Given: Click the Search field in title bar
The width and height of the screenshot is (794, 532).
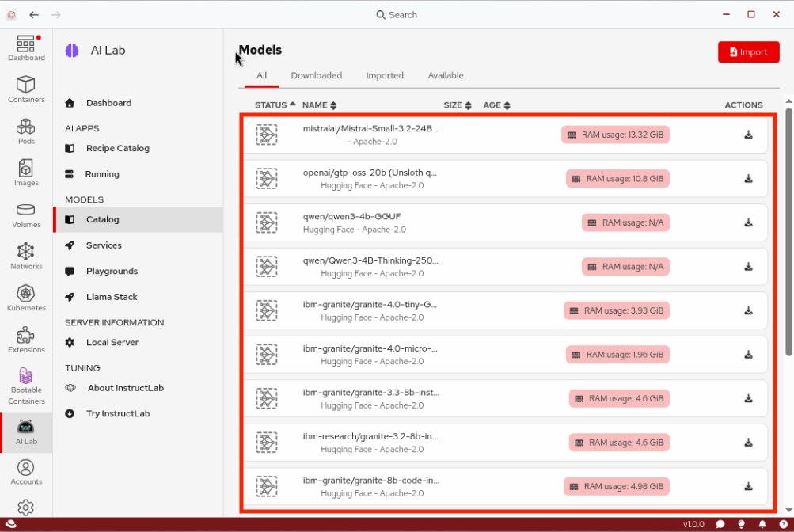Looking at the screenshot, I should pos(397,15).
